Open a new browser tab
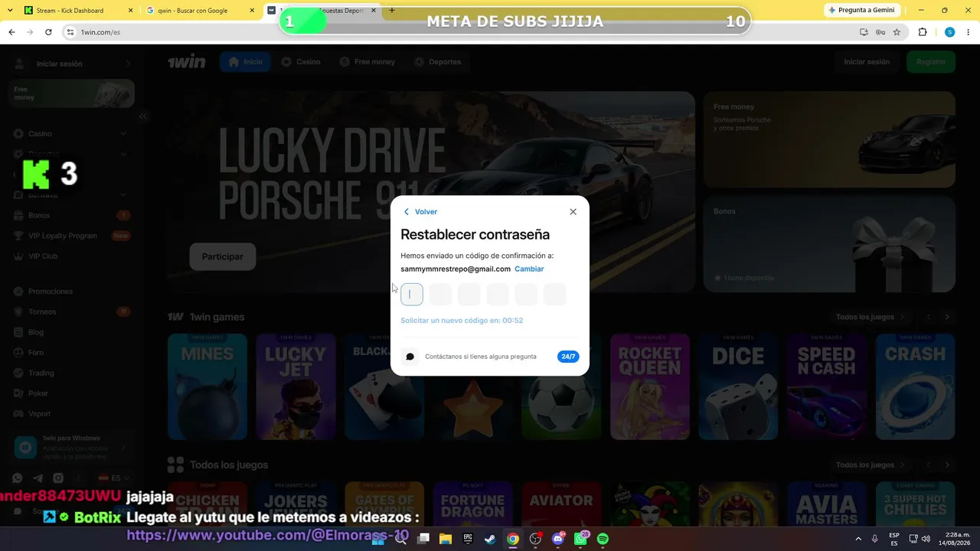The width and height of the screenshot is (980, 551). (392, 11)
